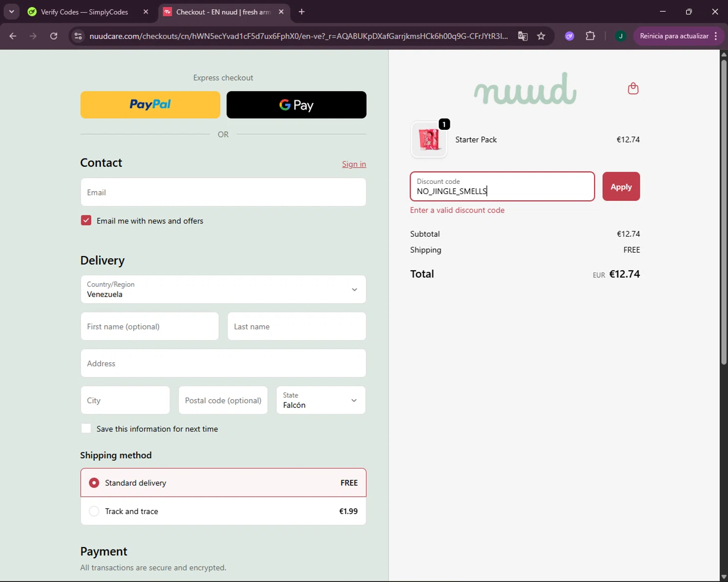Screen dimensions: 728x582
Task: Uncheck Email me with news and offers
Action: pyautogui.click(x=86, y=221)
